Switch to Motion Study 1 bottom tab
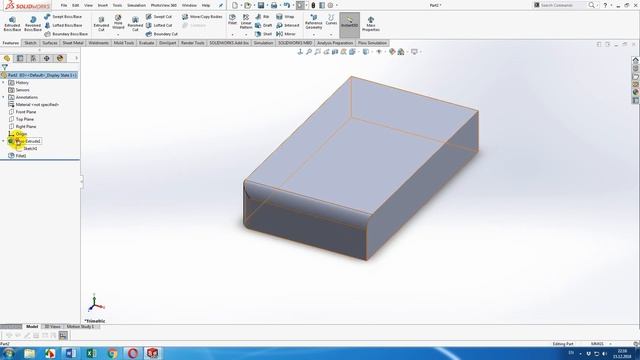Screen dimensions: 640x360 80,327
